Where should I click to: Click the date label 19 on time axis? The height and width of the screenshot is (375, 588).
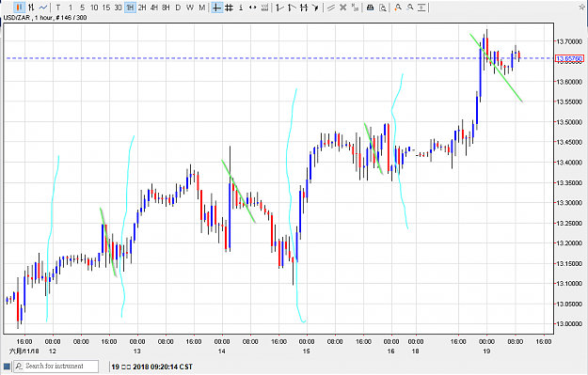pos(486,352)
